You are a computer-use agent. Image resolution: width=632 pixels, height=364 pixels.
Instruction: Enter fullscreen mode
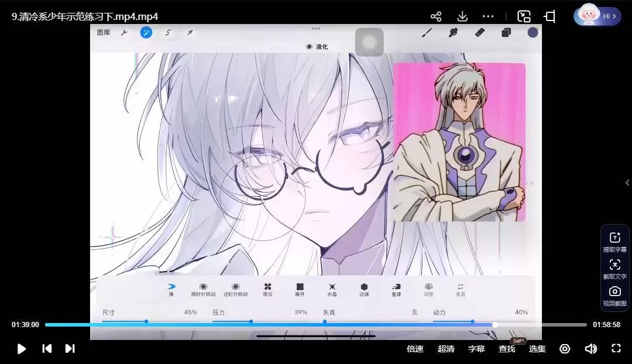(x=616, y=349)
